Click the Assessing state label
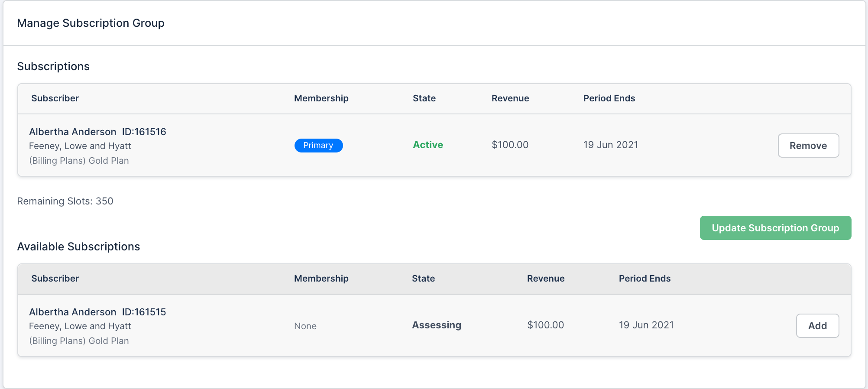The image size is (868, 389). 436,325
